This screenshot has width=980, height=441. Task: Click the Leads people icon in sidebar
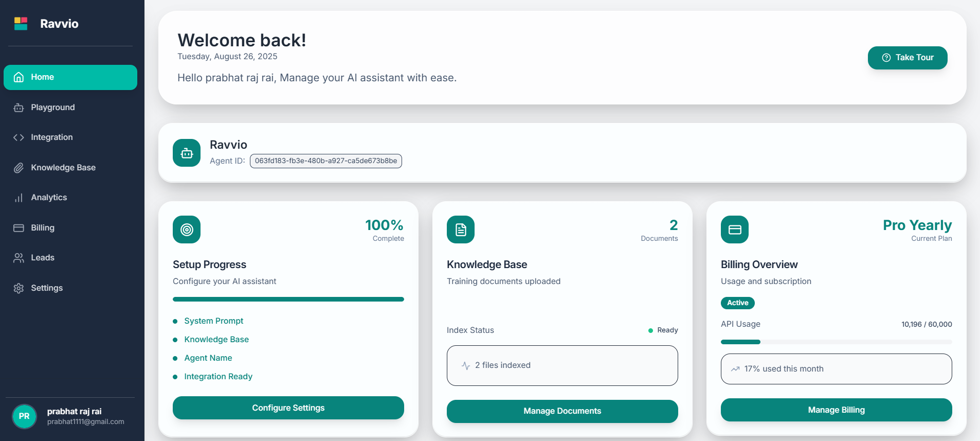click(19, 258)
